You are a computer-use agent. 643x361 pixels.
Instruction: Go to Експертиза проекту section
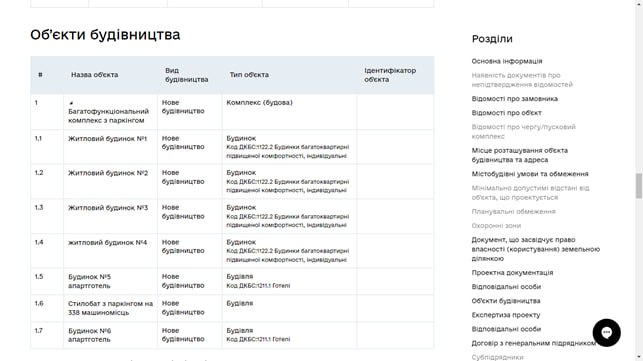(506, 315)
